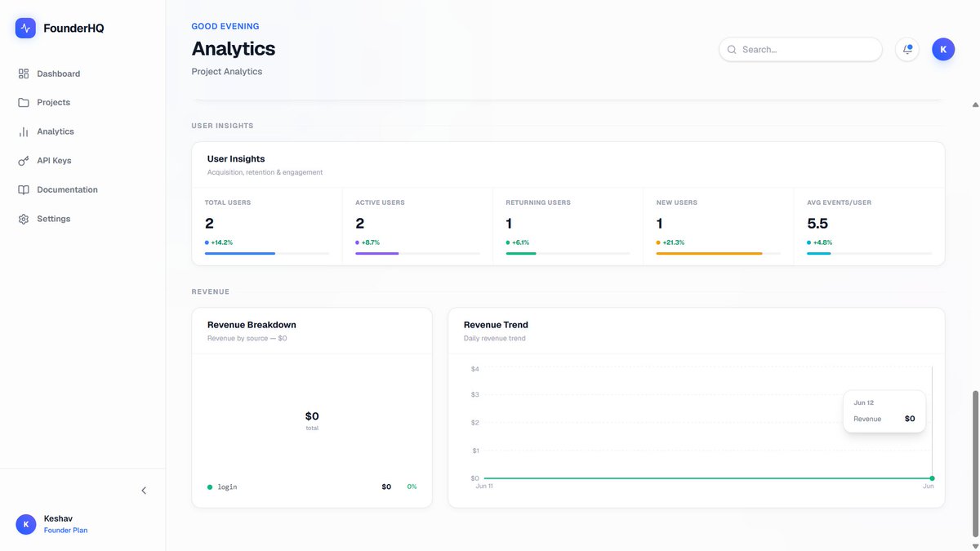Open notifications bell icon
980x551 pixels.
pyautogui.click(x=907, y=50)
